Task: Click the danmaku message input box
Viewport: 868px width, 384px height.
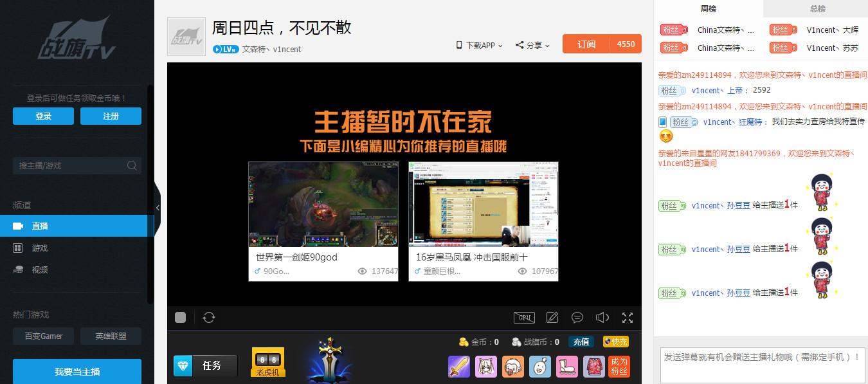Action: [x=762, y=364]
